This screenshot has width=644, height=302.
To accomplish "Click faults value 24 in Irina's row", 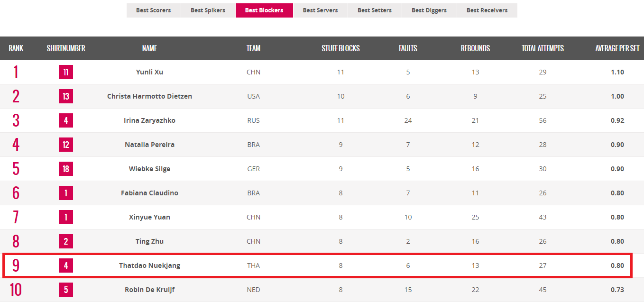I will 408,120.
